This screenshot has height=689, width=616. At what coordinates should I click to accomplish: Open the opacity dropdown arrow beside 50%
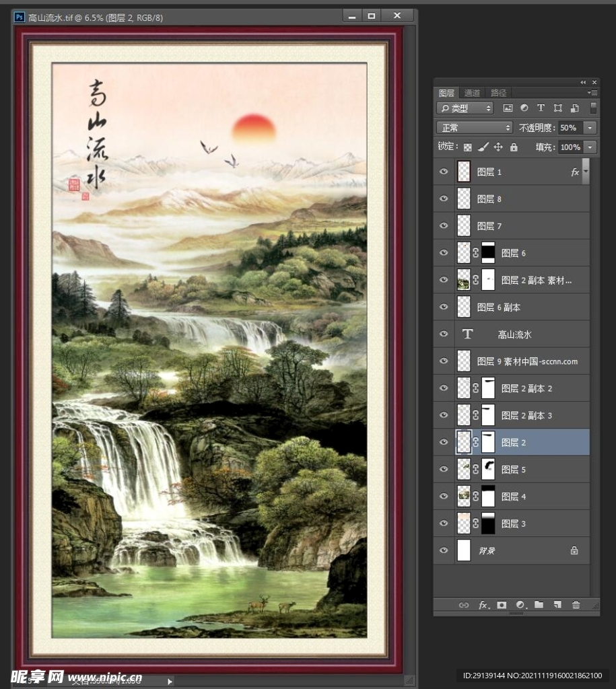point(589,127)
